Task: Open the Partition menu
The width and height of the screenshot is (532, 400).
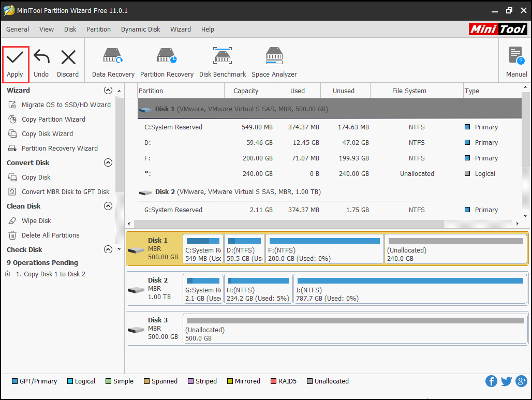Action: [x=98, y=29]
